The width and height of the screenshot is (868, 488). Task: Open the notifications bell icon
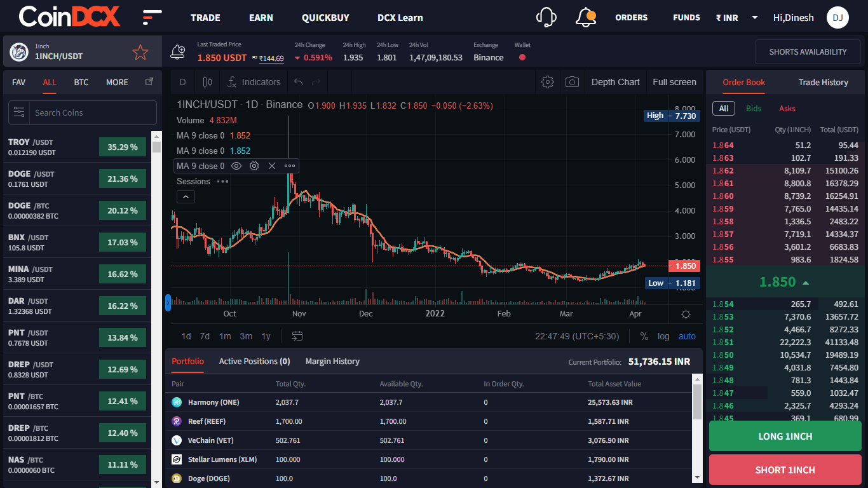click(x=585, y=17)
